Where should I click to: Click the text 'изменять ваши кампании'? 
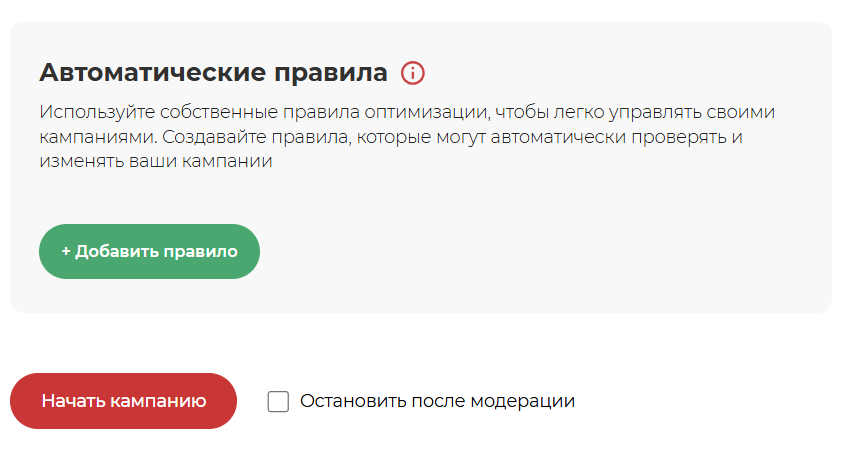coord(156,161)
